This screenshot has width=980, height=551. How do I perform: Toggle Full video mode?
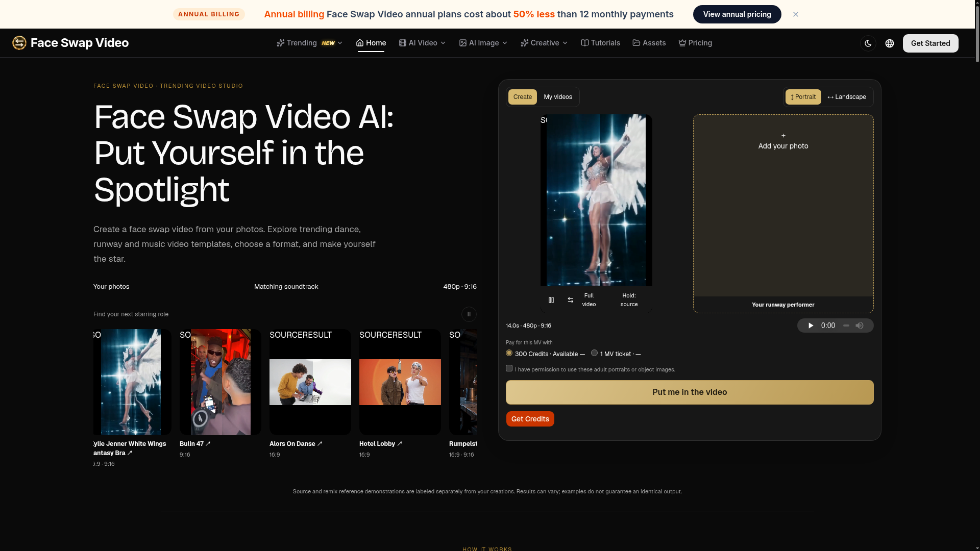[x=589, y=300]
